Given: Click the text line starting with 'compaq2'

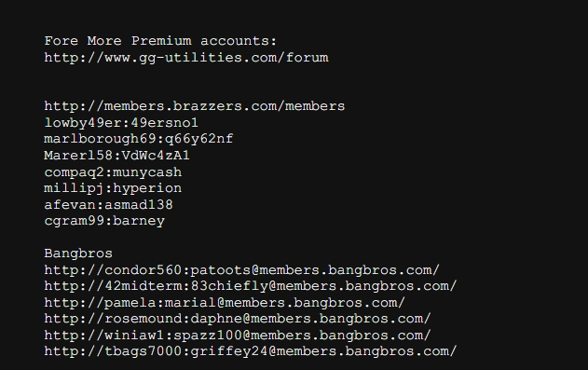Looking at the screenshot, I should [x=113, y=172].
